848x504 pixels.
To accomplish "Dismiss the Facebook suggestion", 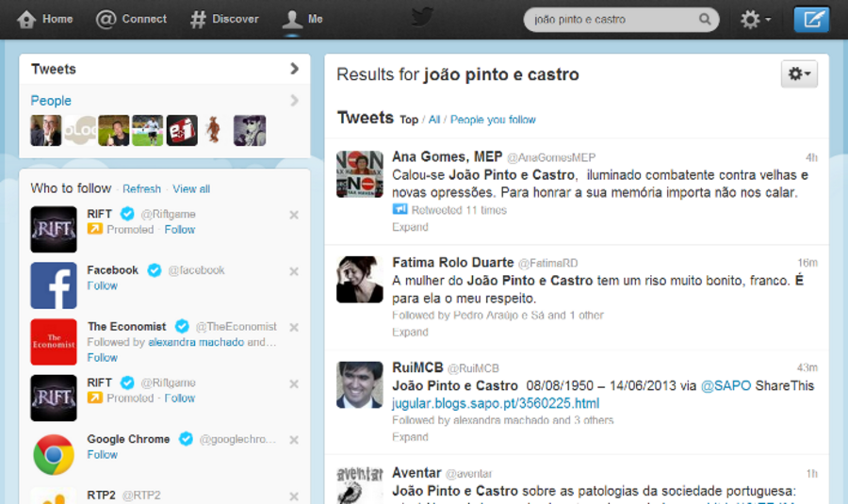I will pos(294,271).
